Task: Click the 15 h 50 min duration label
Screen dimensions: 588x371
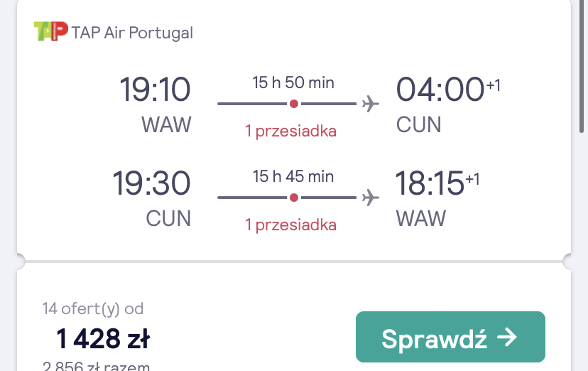Action: 293,82
